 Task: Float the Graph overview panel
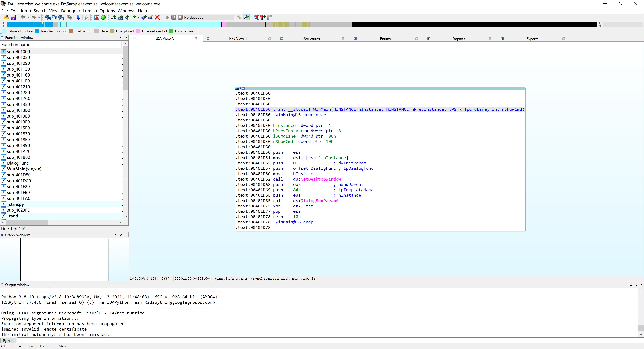pos(121,235)
